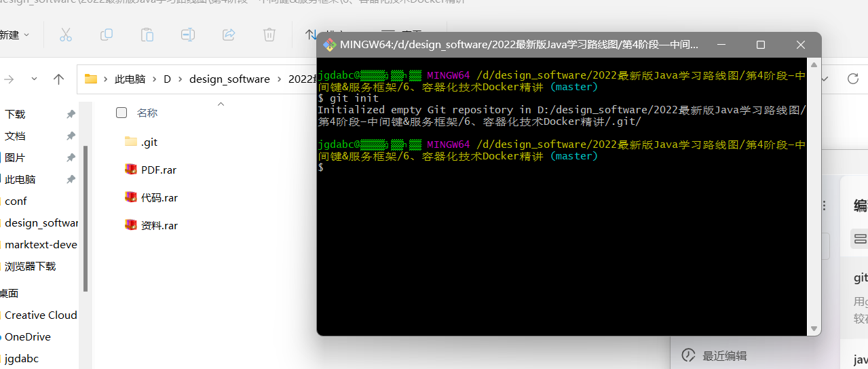This screenshot has width=868, height=369.
Task: Open the recent locations dropdown chevron
Action: (x=34, y=79)
